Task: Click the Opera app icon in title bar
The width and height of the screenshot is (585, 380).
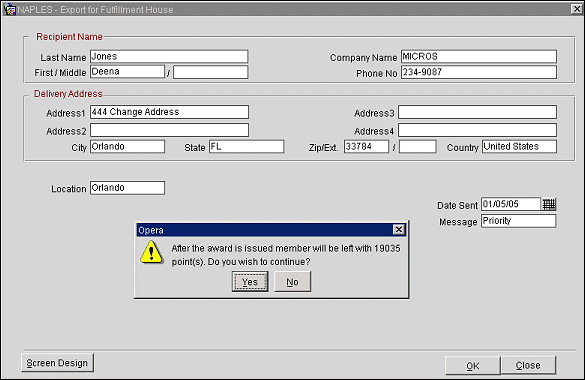Action: pyautogui.click(x=9, y=9)
